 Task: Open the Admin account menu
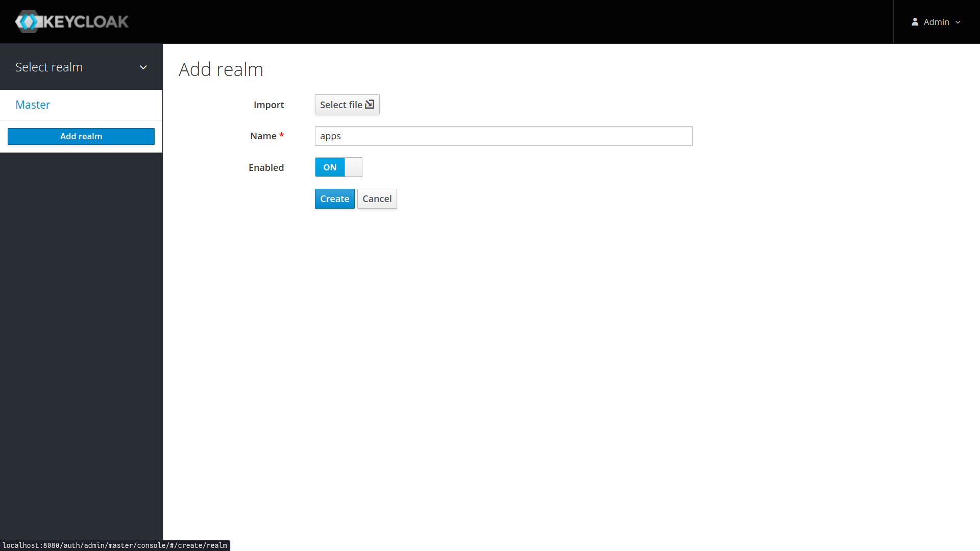pos(936,22)
